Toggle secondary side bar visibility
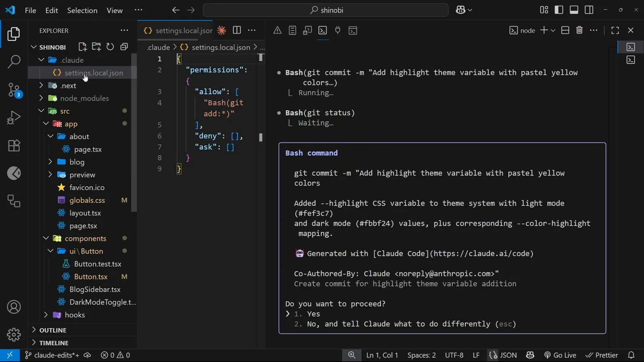This screenshot has width=644, height=362. (x=589, y=10)
